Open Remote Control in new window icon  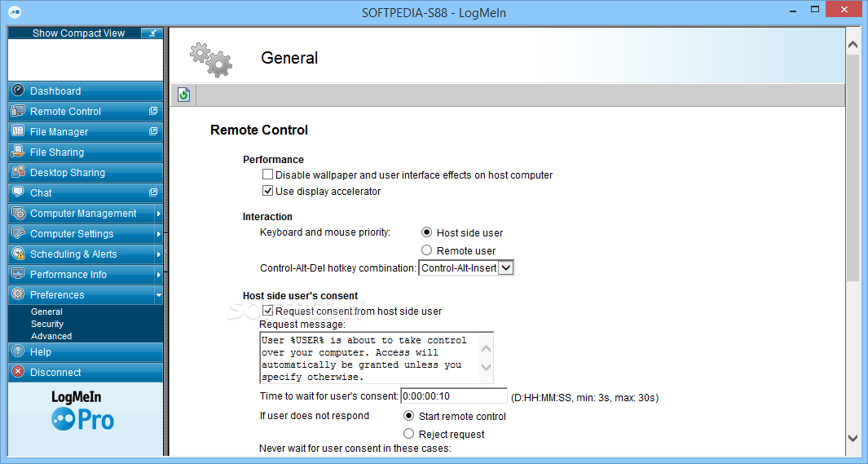[x=153, y=111]
